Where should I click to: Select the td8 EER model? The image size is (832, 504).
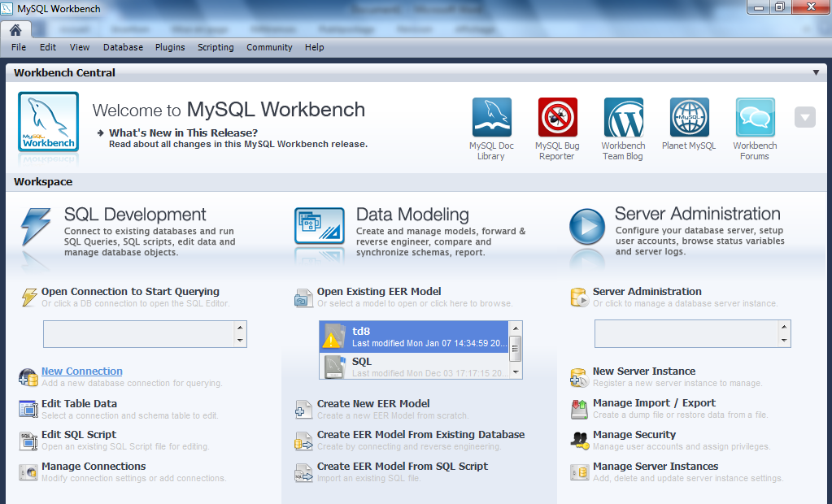click(415, 337)
